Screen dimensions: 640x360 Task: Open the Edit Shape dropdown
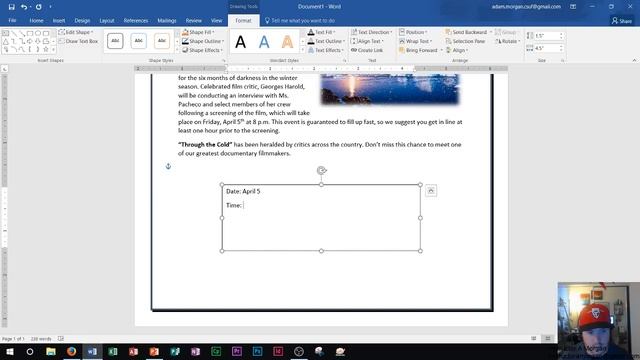pos(76,32)
